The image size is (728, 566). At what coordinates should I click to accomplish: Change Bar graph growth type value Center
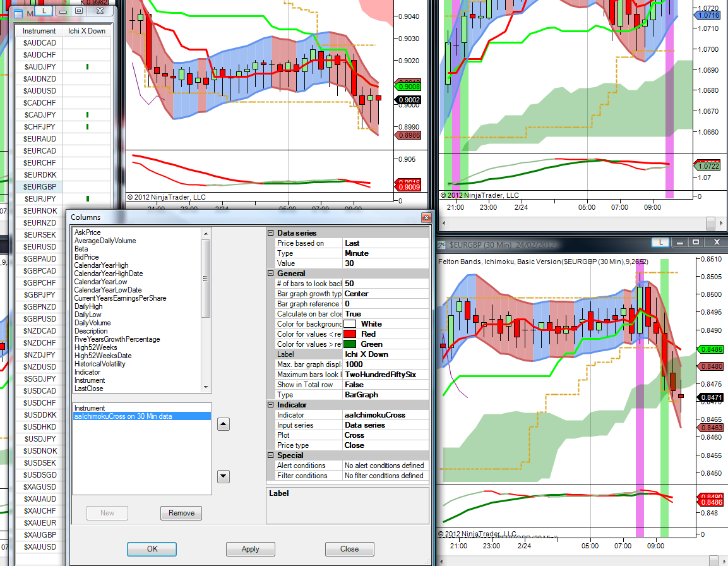(385, 294)
